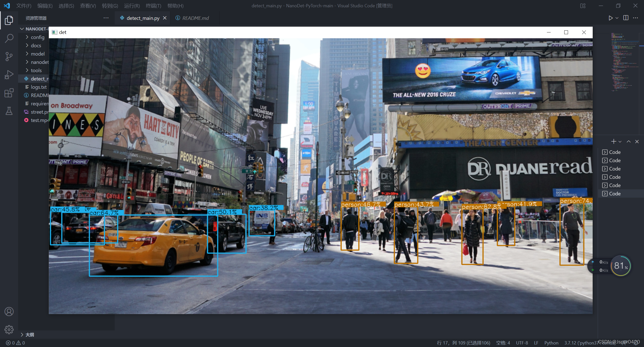644x347 pixels.
Task: Open the Testing flask icon
Action: click(x=9, y=111)
